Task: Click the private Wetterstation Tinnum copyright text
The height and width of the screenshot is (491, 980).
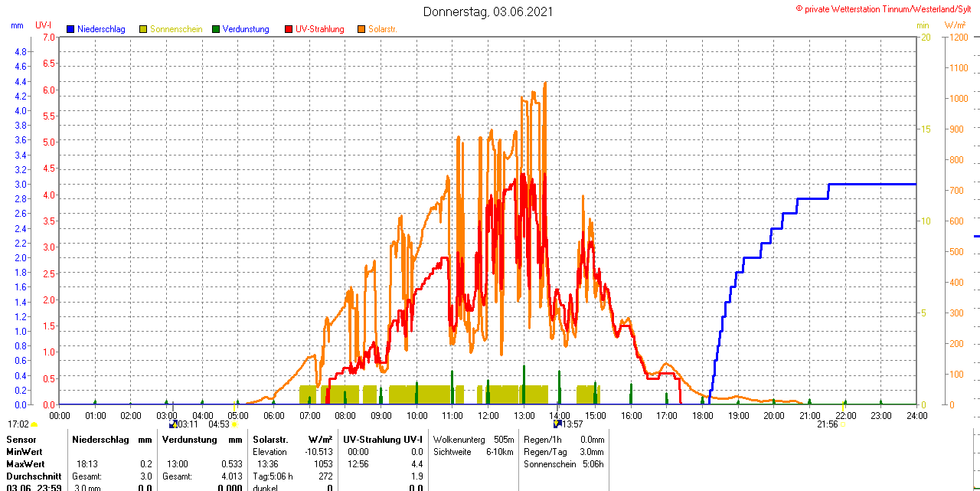Action: (x=887, y=8)
